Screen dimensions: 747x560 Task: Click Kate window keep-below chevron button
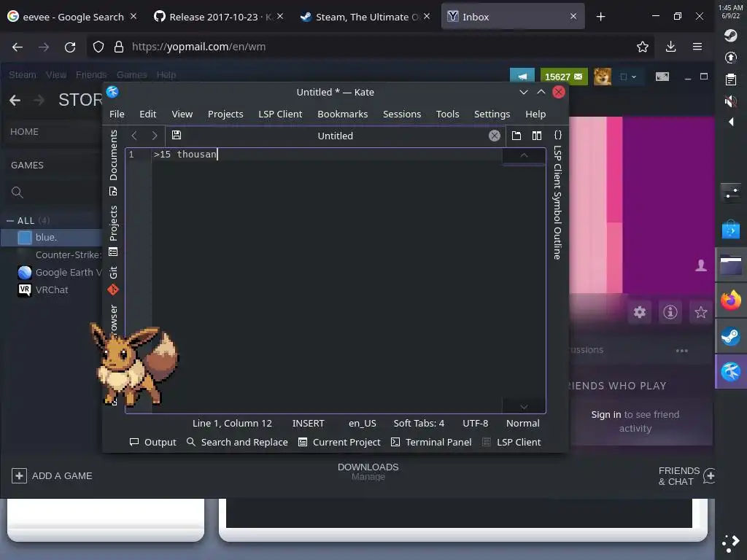(524, 92)
